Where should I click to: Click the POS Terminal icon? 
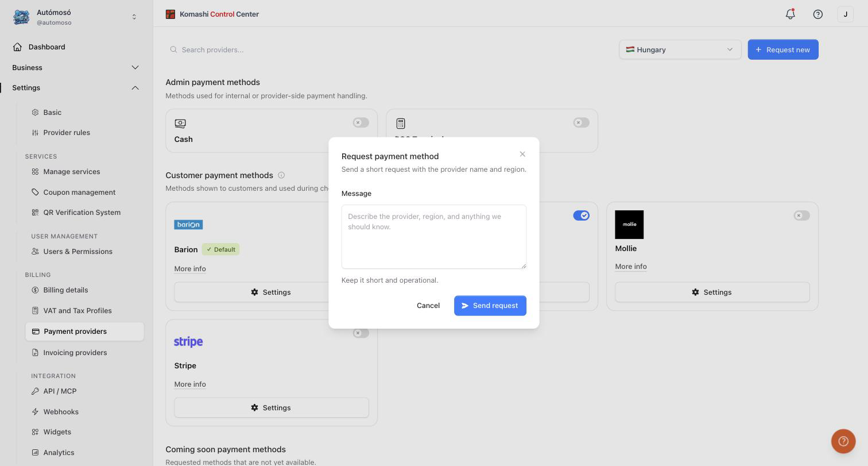coord(401,124)
